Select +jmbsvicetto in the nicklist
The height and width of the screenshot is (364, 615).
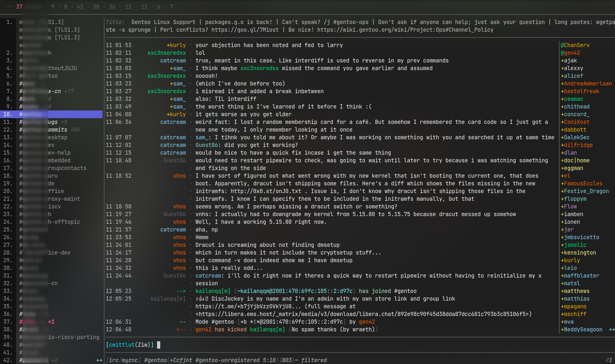[580, 237]
